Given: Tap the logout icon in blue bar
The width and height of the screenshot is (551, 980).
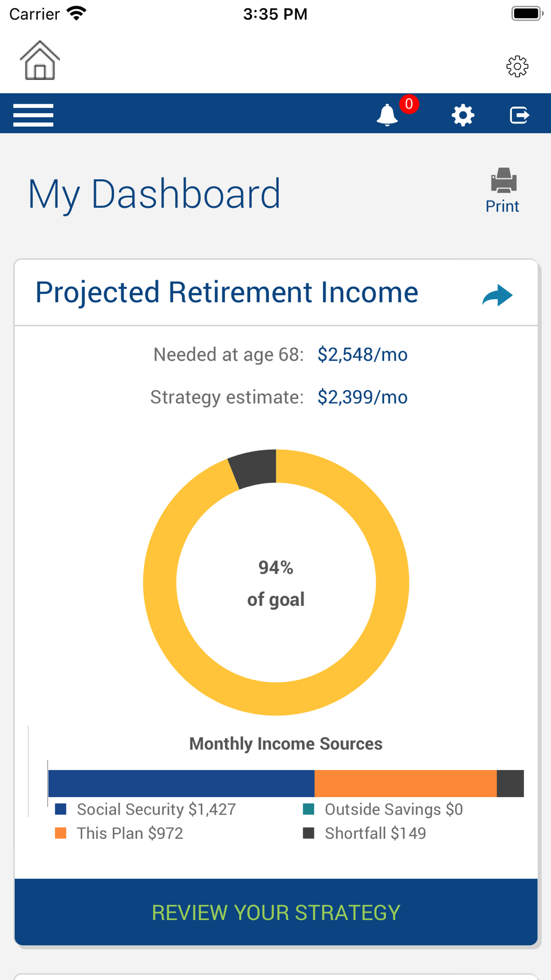Looking at the screenshot, I should click(x=519, y=115).
